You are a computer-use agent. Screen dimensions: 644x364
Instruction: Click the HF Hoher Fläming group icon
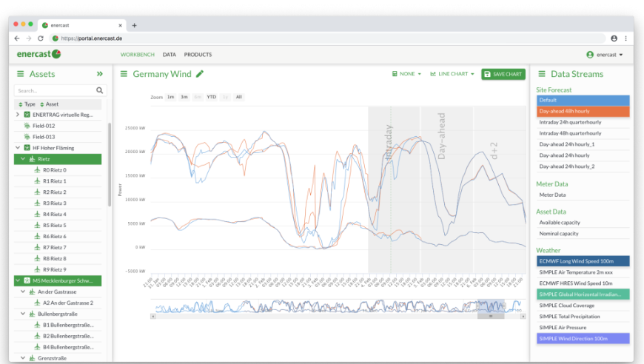(27, 148)
